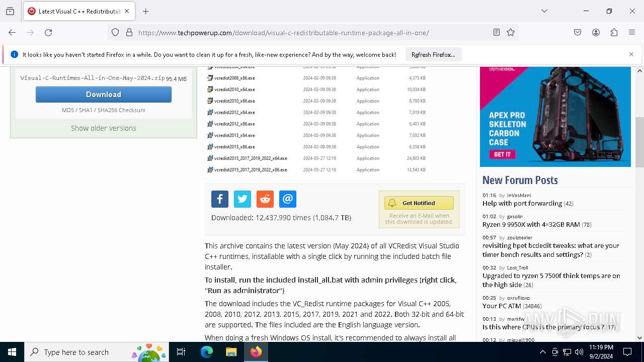Open the tracking protection shield icon

115,33
